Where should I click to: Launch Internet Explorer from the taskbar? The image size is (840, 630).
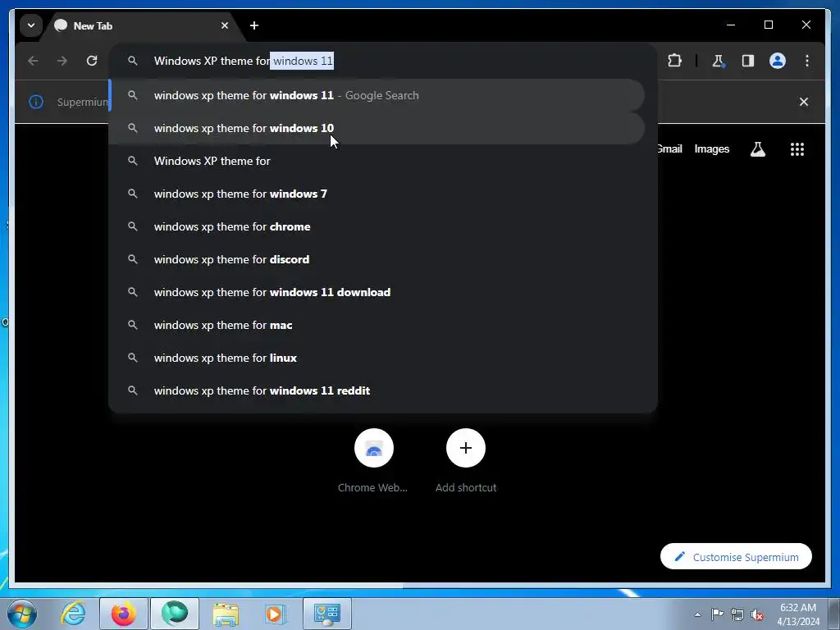tap(73, 614)
